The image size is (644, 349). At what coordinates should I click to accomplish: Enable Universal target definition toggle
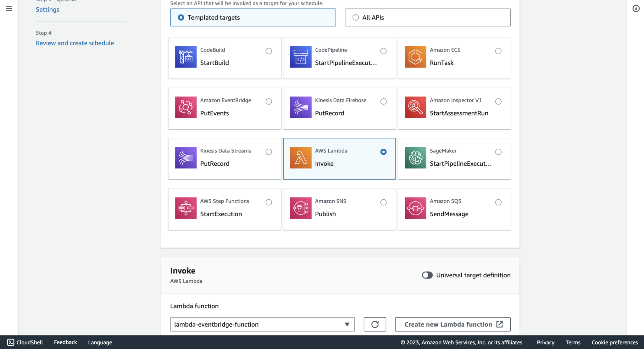pos(427,275)
